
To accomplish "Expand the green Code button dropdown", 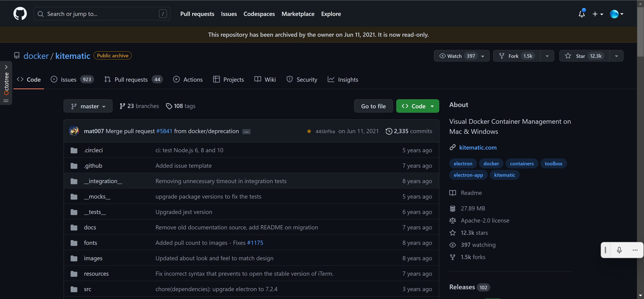I will [x=432, y=106].
